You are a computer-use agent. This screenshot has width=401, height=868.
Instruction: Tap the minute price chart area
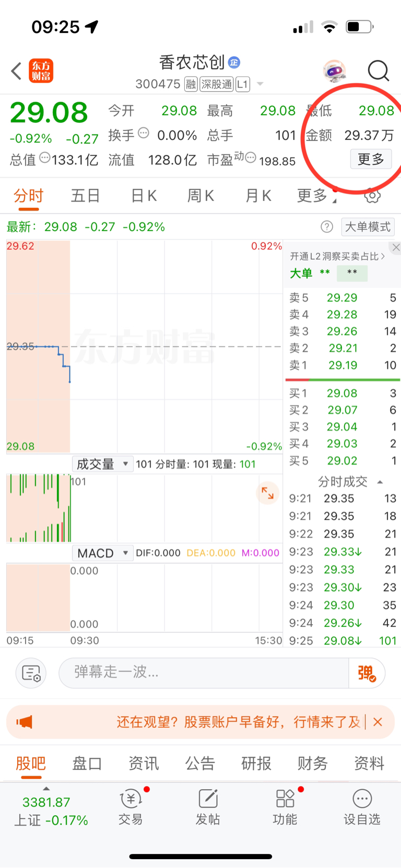[x=144, y=346]
